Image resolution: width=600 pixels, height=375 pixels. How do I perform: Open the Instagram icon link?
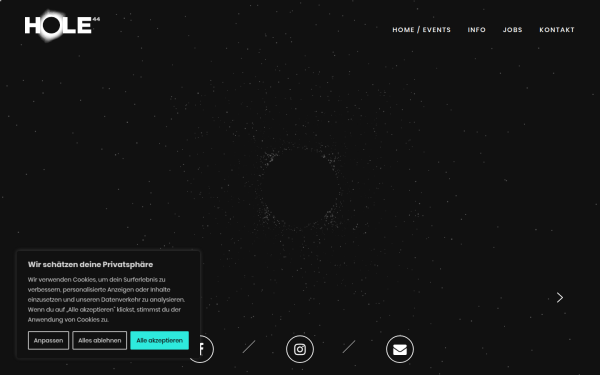click(x=300, y=349)
